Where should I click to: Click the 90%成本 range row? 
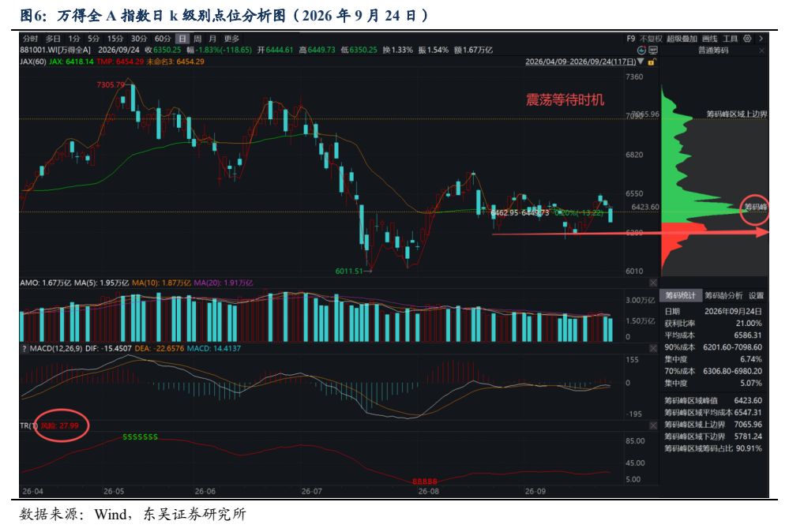713,347
